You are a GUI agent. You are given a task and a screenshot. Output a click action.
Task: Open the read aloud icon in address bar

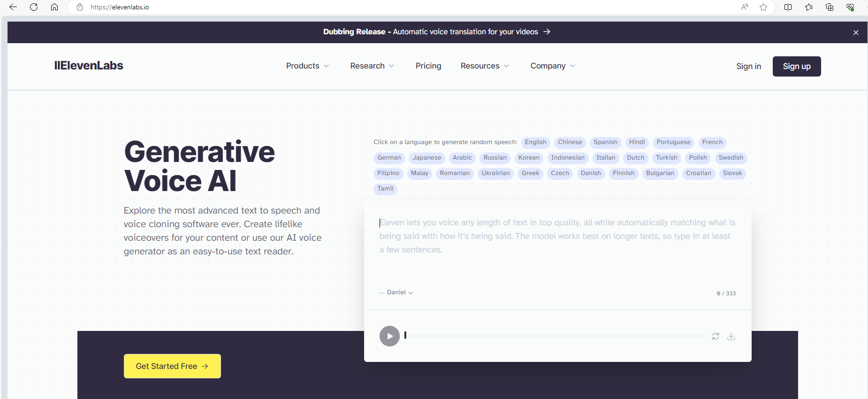(745, 7)
